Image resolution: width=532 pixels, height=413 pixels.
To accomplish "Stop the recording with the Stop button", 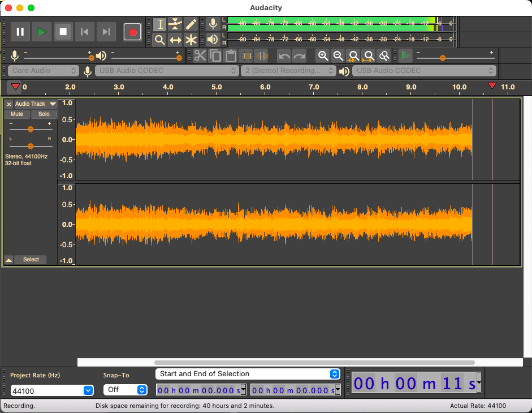I will 63,32.
